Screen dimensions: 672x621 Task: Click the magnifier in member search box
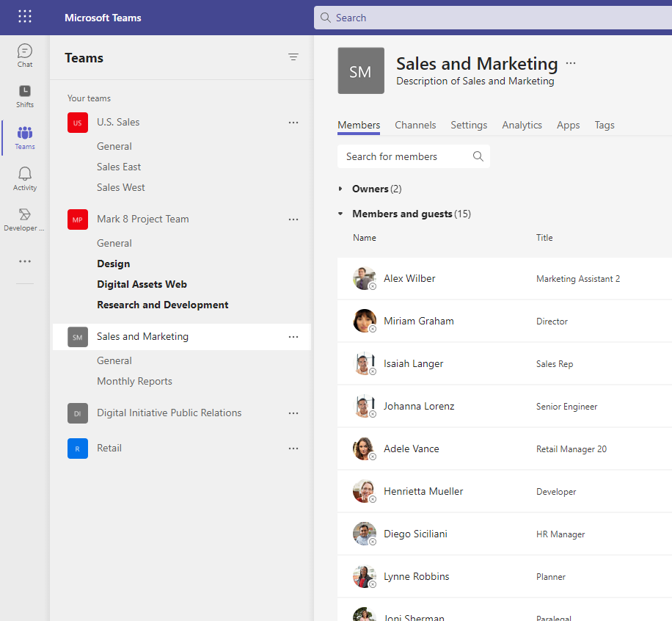[478, 156]
